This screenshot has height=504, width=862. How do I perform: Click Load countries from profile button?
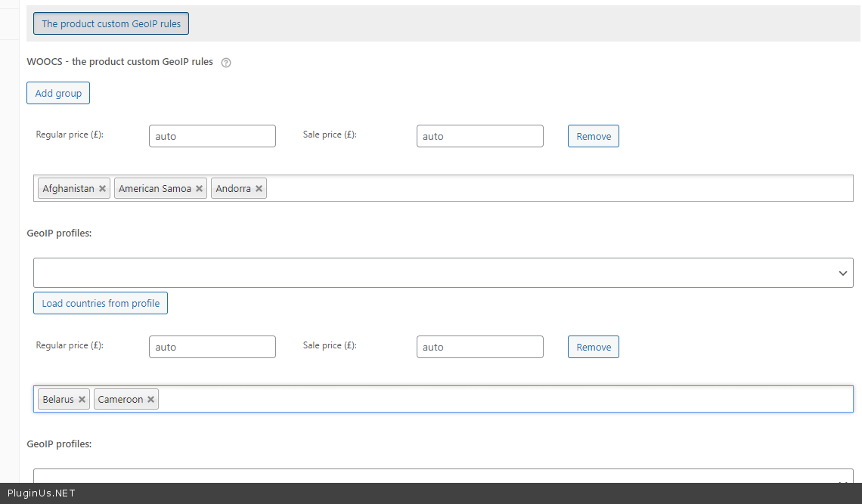point(101,303)
